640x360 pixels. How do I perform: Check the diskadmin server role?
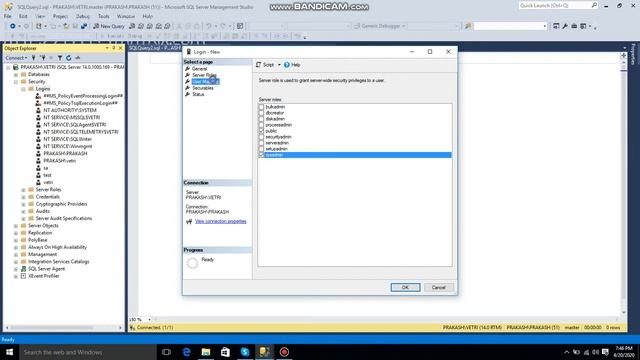(x=262, y=119)
